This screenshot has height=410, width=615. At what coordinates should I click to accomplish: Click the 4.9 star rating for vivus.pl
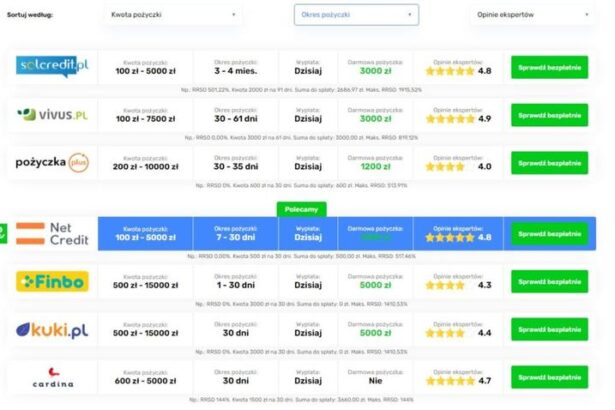click(458, 118)
